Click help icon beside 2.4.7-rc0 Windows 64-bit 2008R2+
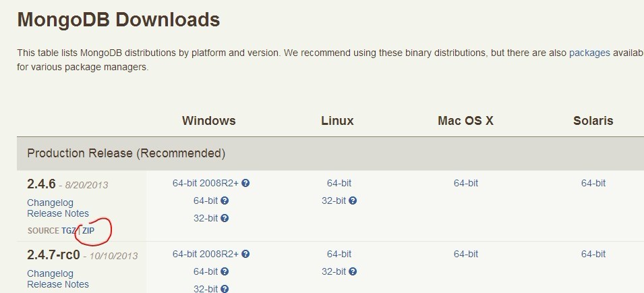644x293 pixels. pos(245,254)
